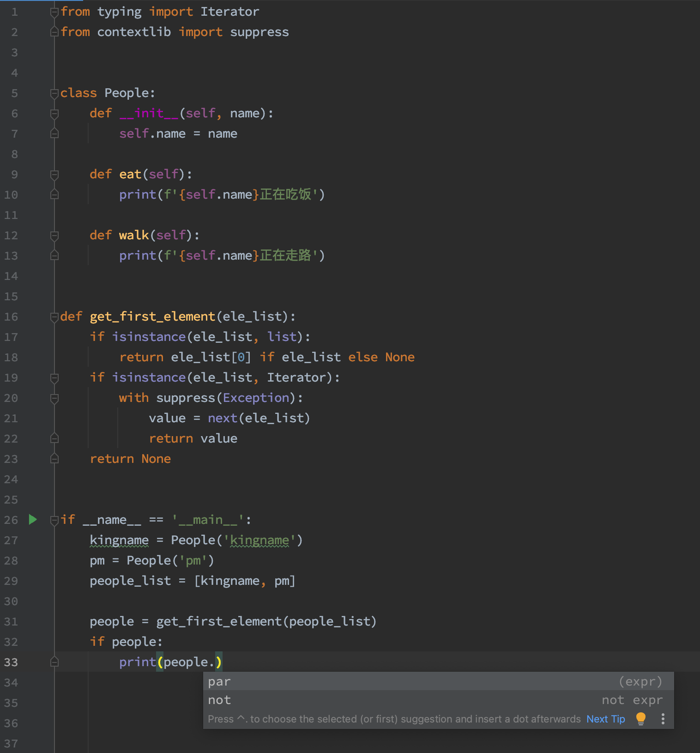Click 'print' call on line 33

point(138,662)
